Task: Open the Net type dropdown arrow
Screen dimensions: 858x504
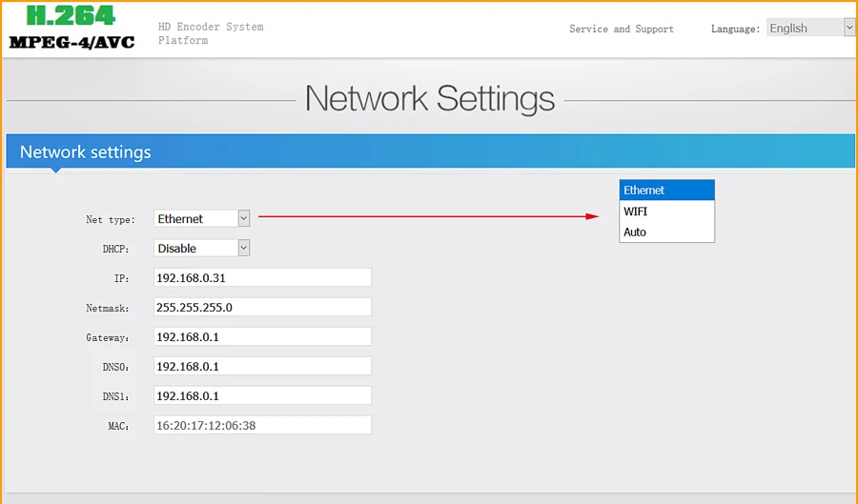Action: click(x=244, y=219)
